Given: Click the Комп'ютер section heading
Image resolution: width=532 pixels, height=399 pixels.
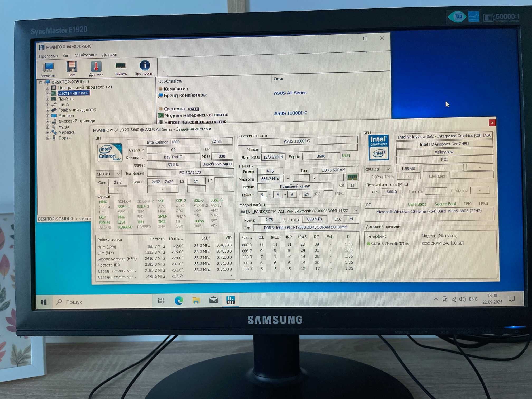Looking at the screenshot, I should point(176,89).
